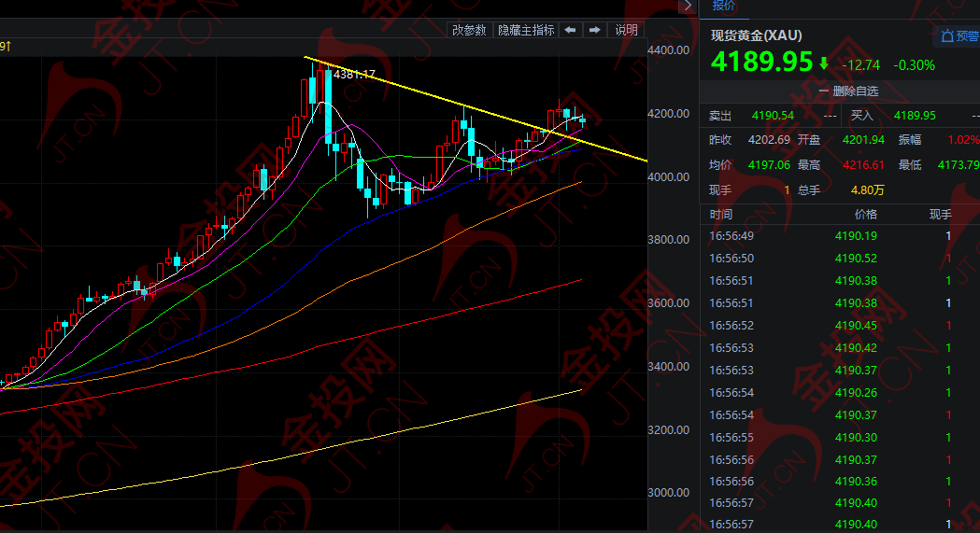980x533 pixels.
Task: Hide main indicator via 隐藏主指标
Action: pyautogui.click(x=526, y=30)
